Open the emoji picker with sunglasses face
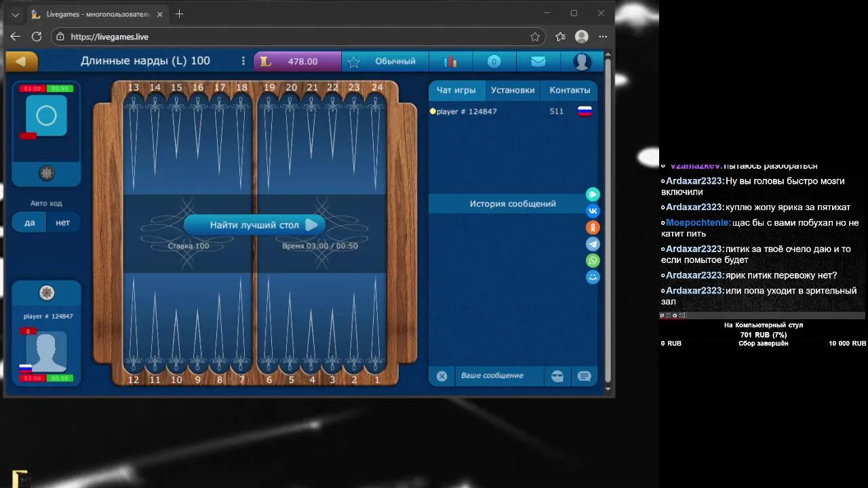This screenshot has height=488, width=868. [557, 376]
